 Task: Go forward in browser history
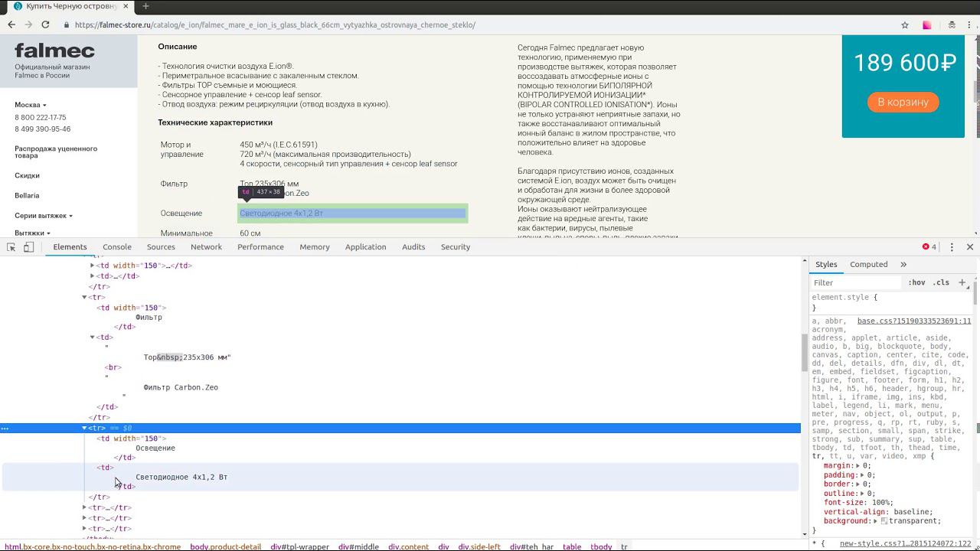28,24
